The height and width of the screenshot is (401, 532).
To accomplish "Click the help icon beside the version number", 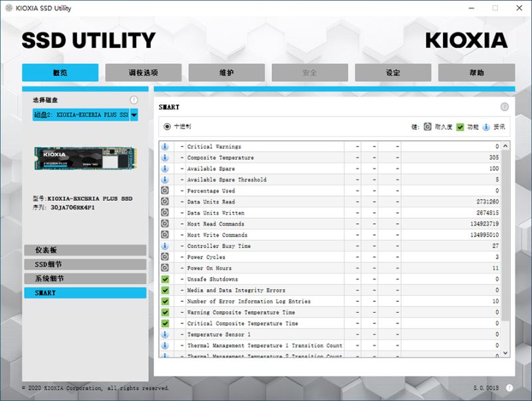I will pyautogui.click(x=509, y=388).
